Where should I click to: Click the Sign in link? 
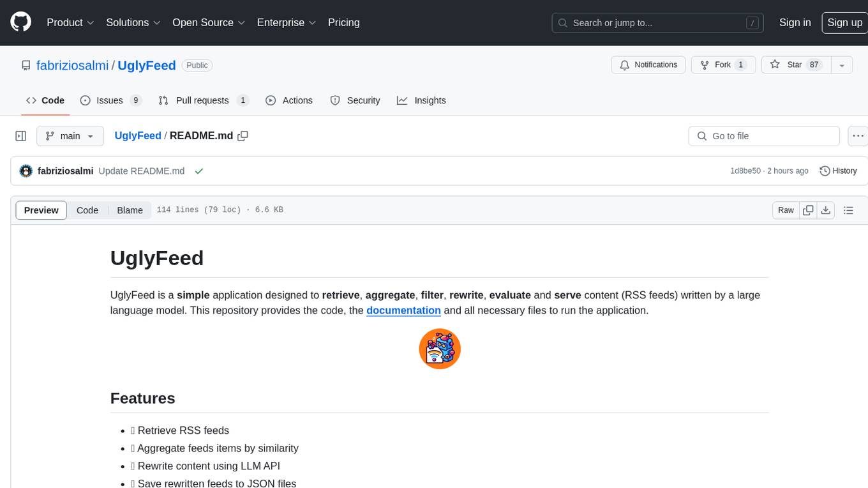click(x=795, y=22)
